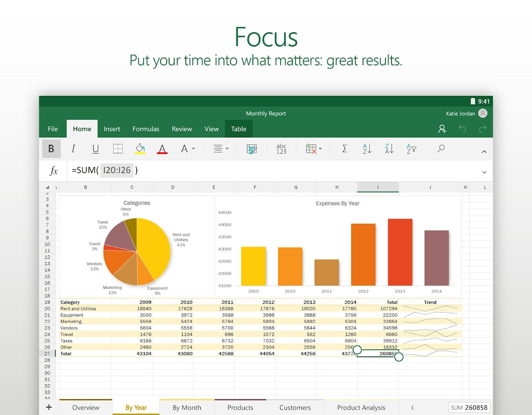Open sort and filter icon
Image resolution: width=532 pixels, height=415 pixels.
point(411,149)
